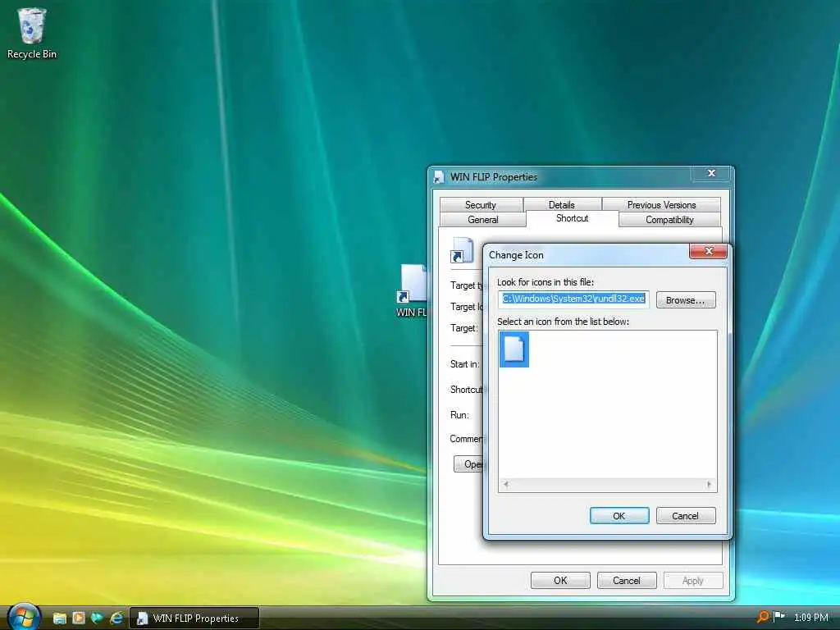The width and height of the screenshot is (840, 630).
Task: Close the Change Icon dialog
Action: [708, 251]
